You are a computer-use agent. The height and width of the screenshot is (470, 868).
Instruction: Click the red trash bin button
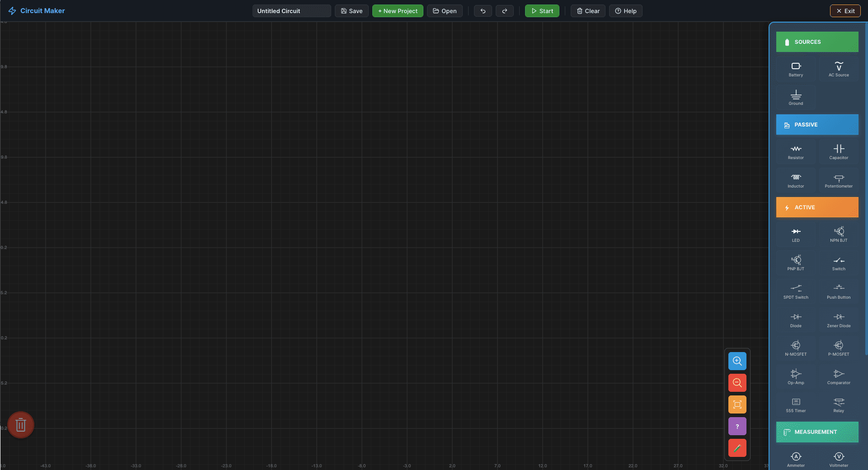coord(21,425)
